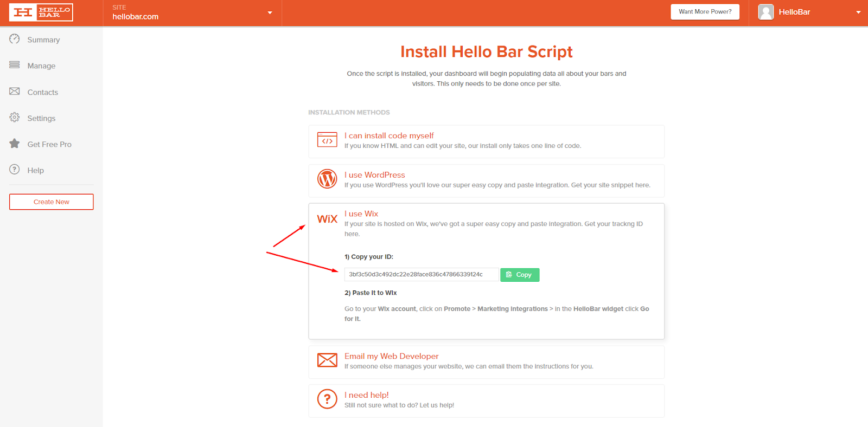Screen dimensions: 868x427
Task: Click 'Marketing Integrations' text in instructions
Action: click(x=513, y=309)
